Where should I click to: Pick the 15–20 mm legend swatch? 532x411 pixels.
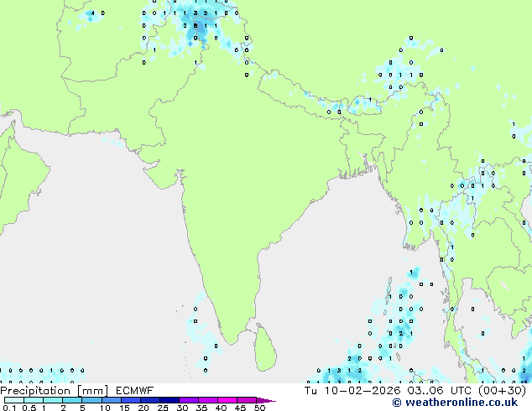point(130,400)
